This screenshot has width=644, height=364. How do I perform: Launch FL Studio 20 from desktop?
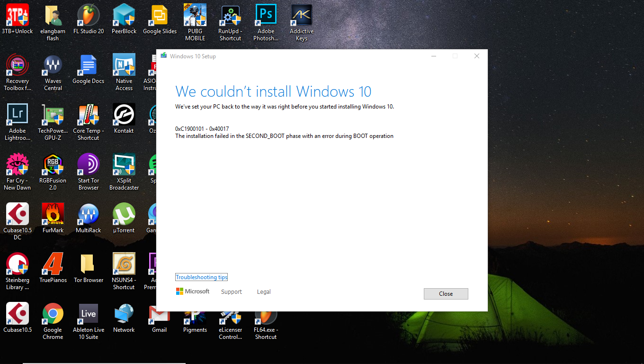[x=89, y=19]
